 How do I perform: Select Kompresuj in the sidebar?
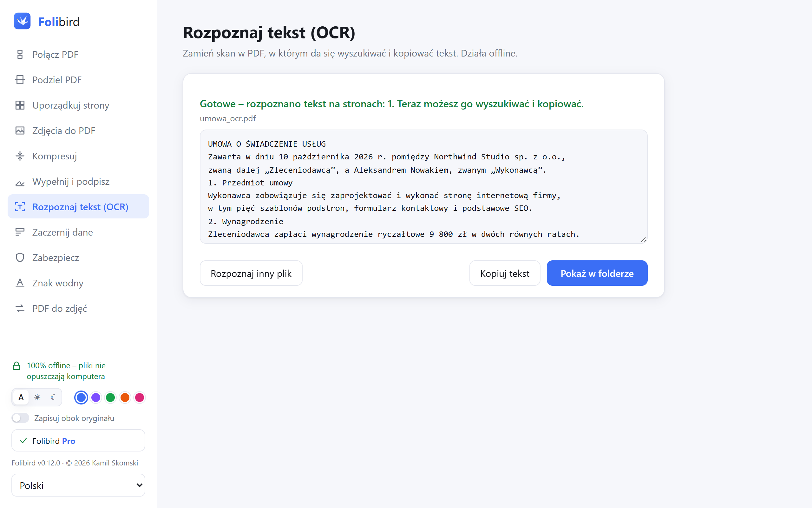pyautogui.click(x=78, y=156)
